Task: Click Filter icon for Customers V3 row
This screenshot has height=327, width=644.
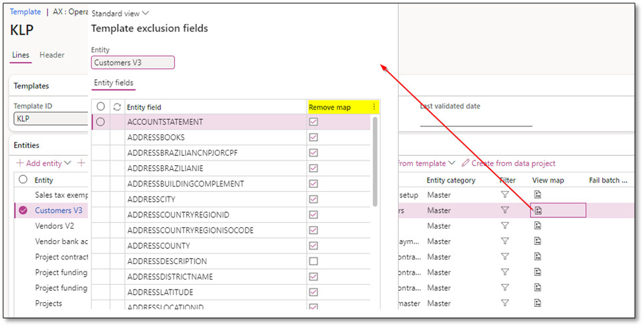Action: (x=505, y=211)
